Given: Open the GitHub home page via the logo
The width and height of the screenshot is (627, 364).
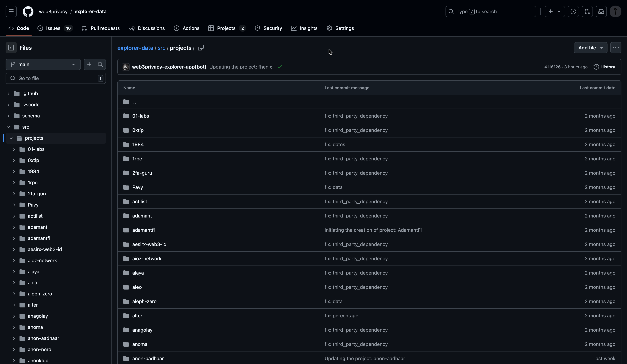Looking at the screenshot, I should click(28, 11).
